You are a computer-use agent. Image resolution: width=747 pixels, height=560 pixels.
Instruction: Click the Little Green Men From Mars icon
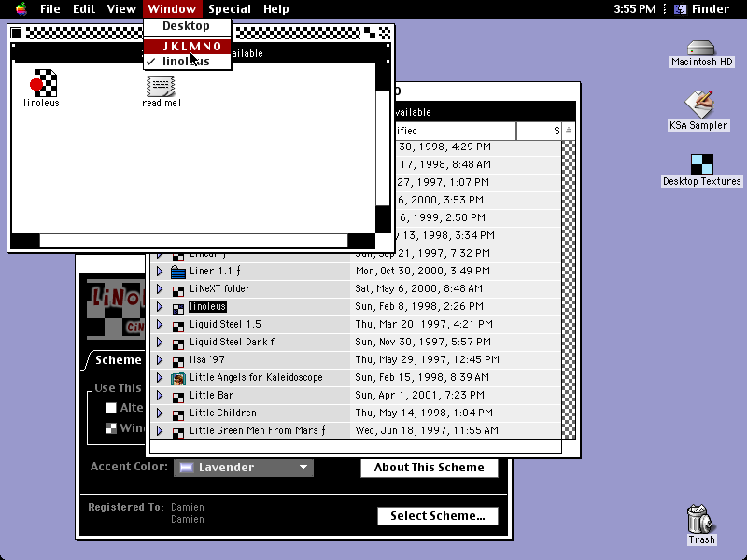[177, 431]
